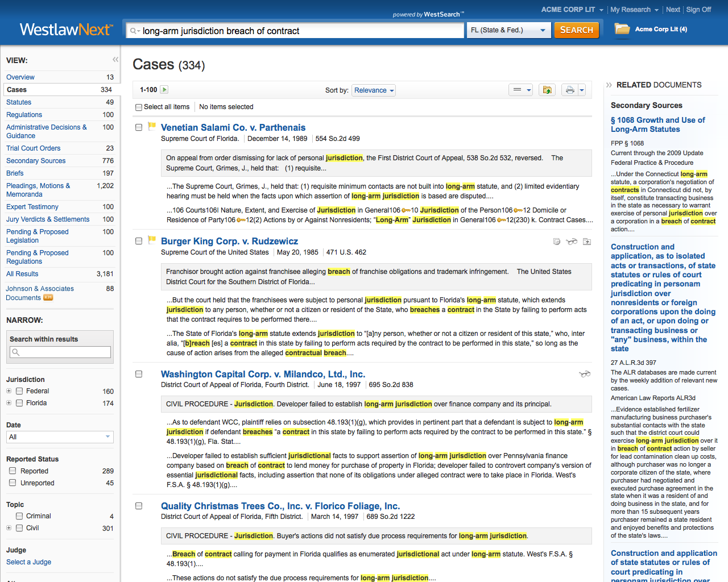Tick the Reported status checkbox
This screenshot has height=582, width=728.
coord(13,471)
